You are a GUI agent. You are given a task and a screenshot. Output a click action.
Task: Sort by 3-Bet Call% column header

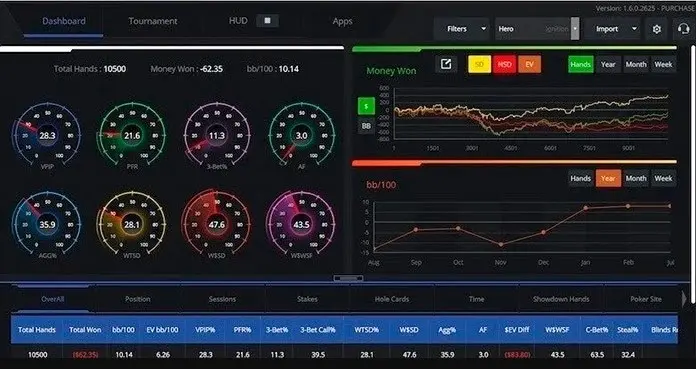318,330
